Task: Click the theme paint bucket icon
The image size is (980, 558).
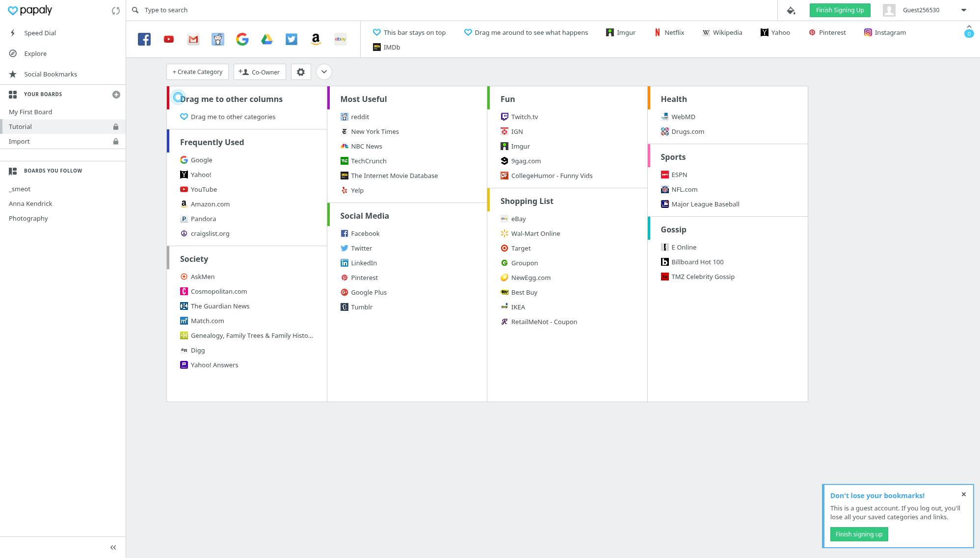Action: click(x=791, y=10)
